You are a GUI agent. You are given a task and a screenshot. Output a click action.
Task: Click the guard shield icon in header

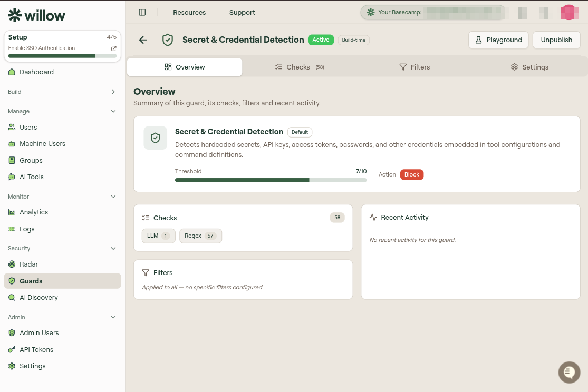click(x=168, y=40)
